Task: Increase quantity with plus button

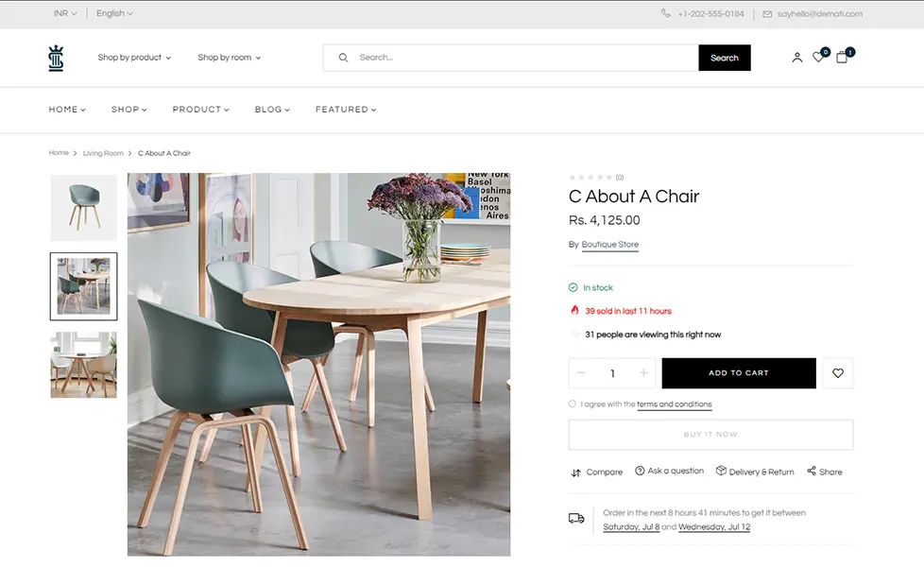Action: tap(643, 372)
